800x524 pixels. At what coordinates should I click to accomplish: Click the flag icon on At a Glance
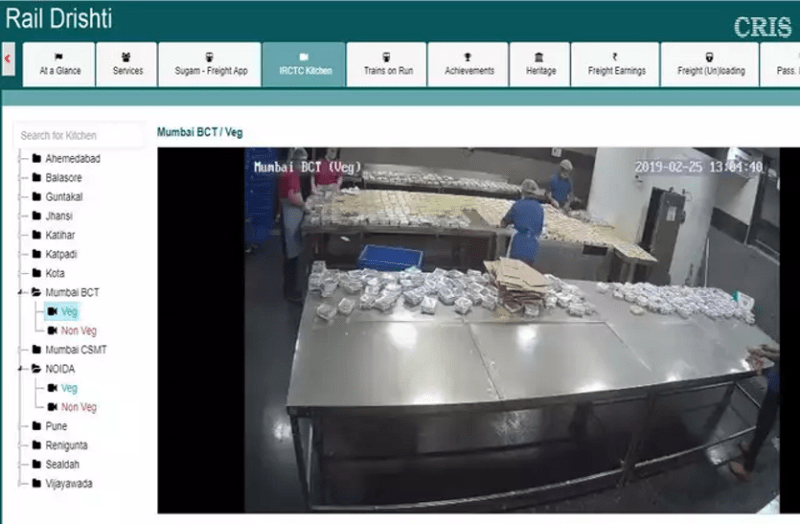coord(59,57)
